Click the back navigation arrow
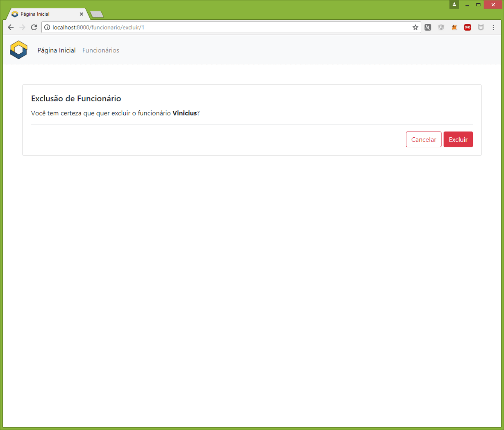Viewport: 504px width, 430px height. 10,27
